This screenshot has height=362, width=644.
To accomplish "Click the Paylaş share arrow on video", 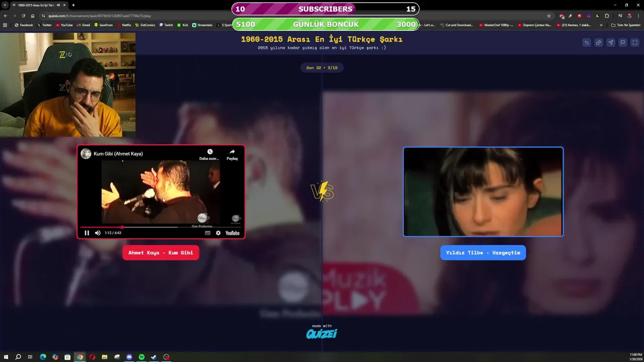I will tap(232, 152).
